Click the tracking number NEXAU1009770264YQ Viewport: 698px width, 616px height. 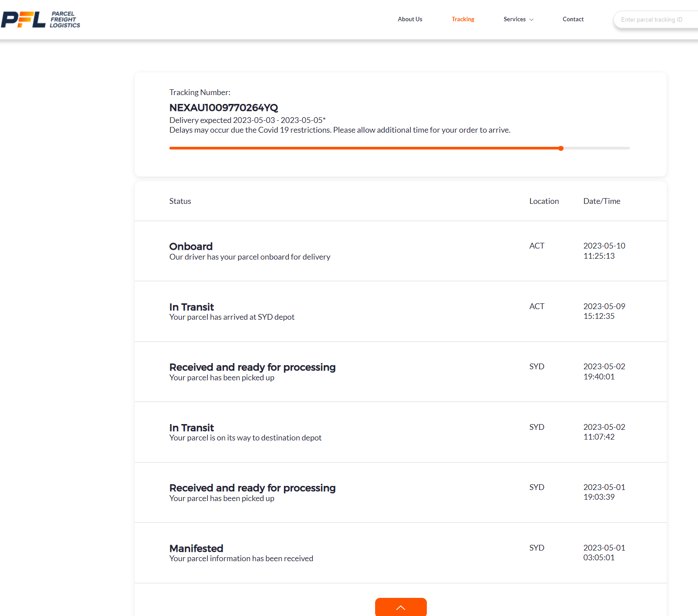[223, 107]
